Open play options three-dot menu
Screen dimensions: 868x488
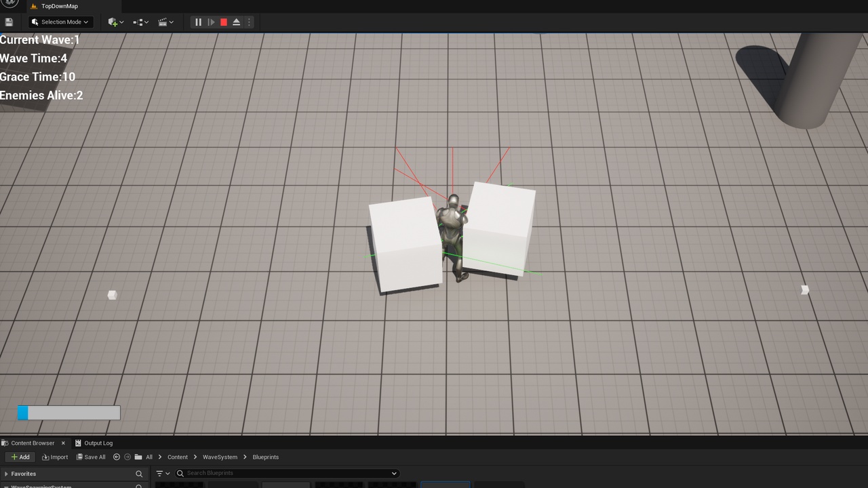click(249, 22)
